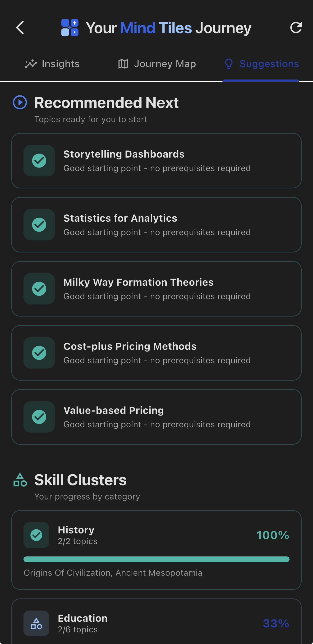Click the Education cluster shapes icon
Screen dimensions: 313x644
[36, 623]
